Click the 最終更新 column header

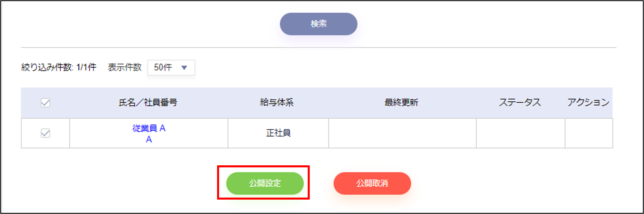[401, 103]
